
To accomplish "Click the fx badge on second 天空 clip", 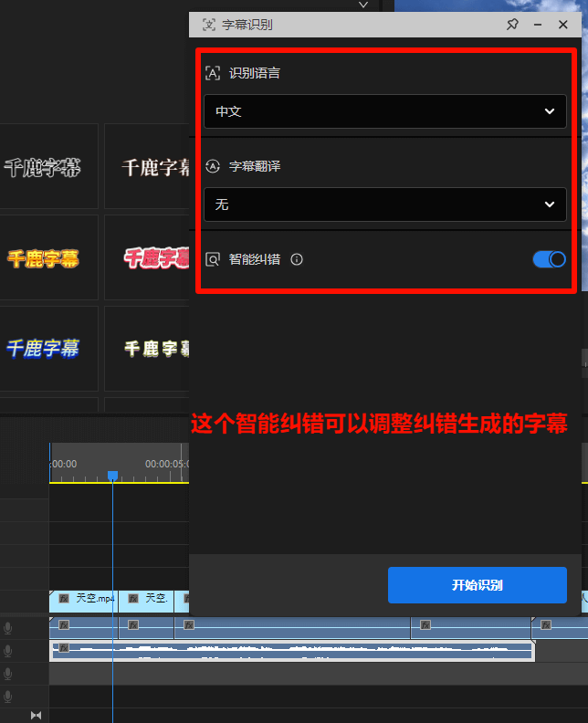I will 133,599.
